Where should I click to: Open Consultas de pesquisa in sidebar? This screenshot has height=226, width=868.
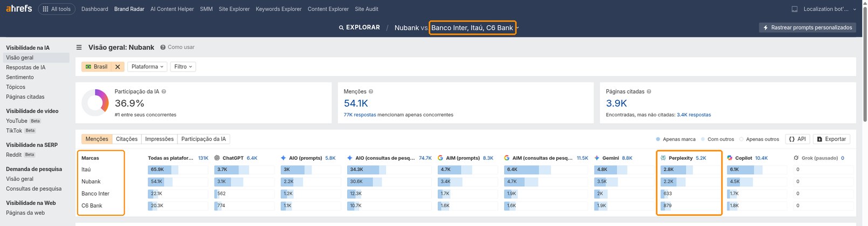pyautogui.click(x=34, y=189)
